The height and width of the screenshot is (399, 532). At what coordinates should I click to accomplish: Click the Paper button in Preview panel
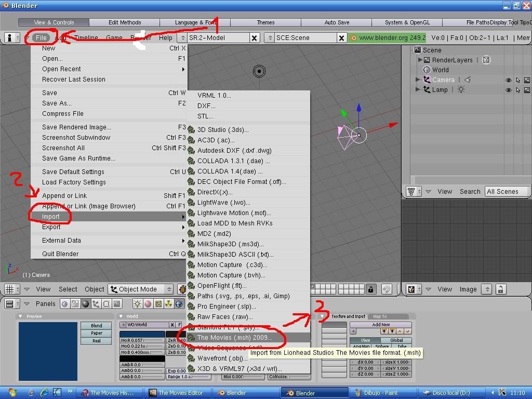(x=96, y=333)
